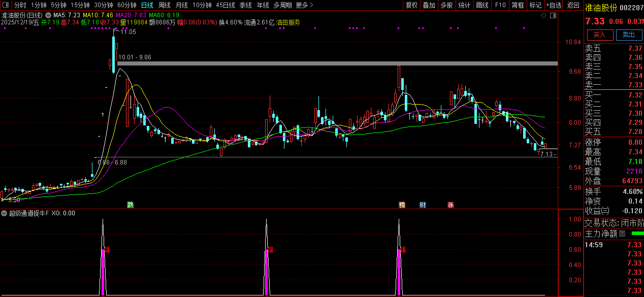644x297 pixels.
Task: Click the 5.50 low price label
Action: tap(14, 201)
